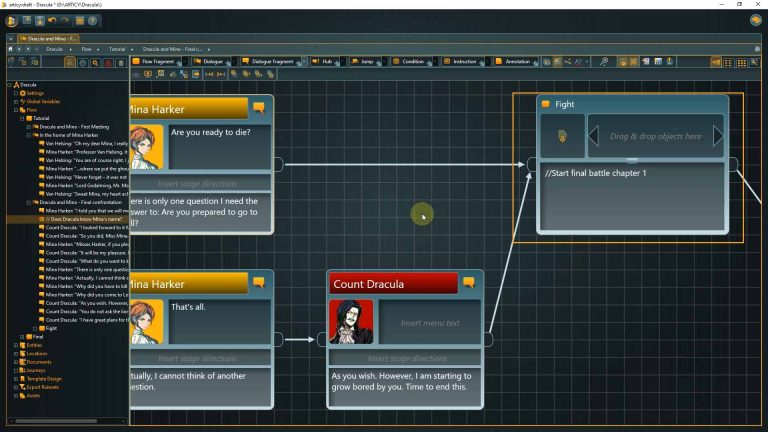The width and height of the screenshot is (768, 432).
Task: Click the redo arrow icon
Action: (64, 21)
